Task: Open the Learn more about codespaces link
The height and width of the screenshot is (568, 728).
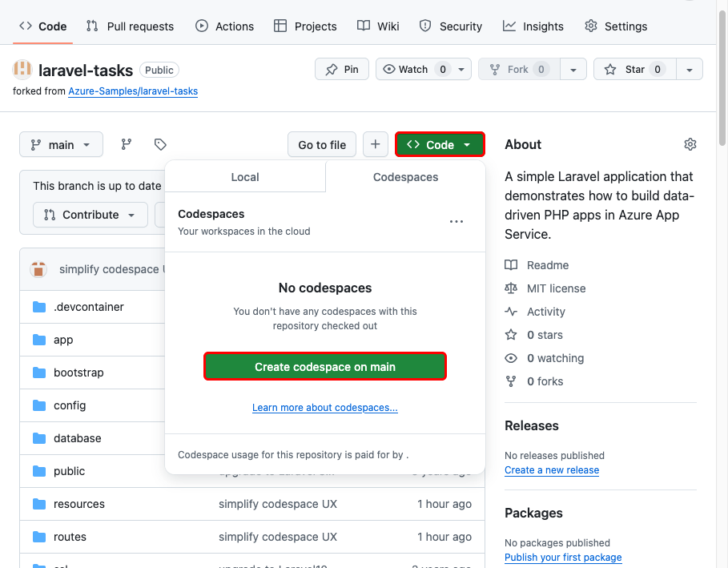Action: click(x=324, y=407)
